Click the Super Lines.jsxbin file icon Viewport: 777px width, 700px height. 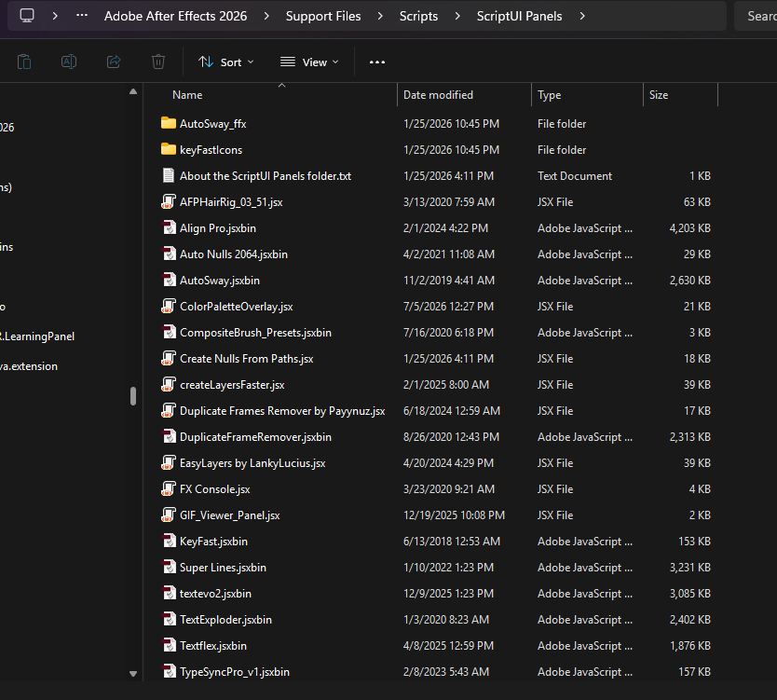[x=169, y=567]
